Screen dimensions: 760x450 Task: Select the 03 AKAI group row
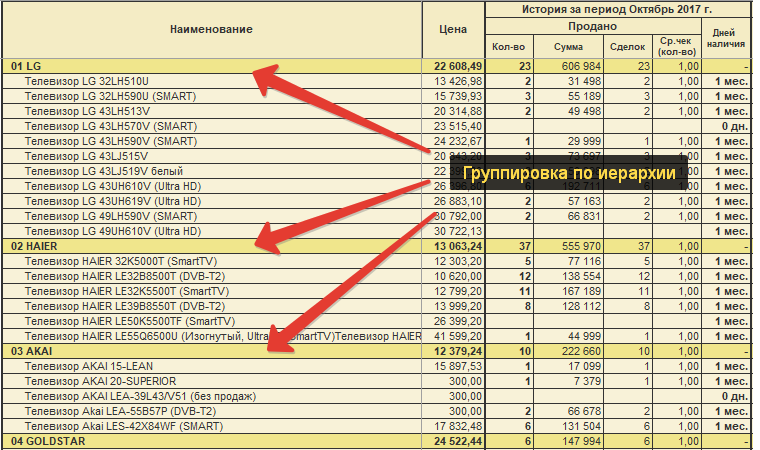pos(377,351)
